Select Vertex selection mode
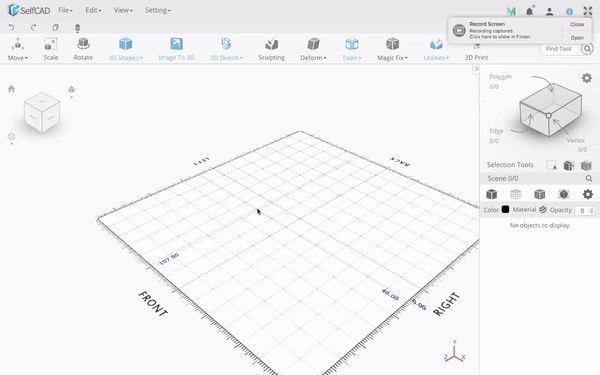Image resolution: width=600 pixels, height=375 pixels. 576,140
